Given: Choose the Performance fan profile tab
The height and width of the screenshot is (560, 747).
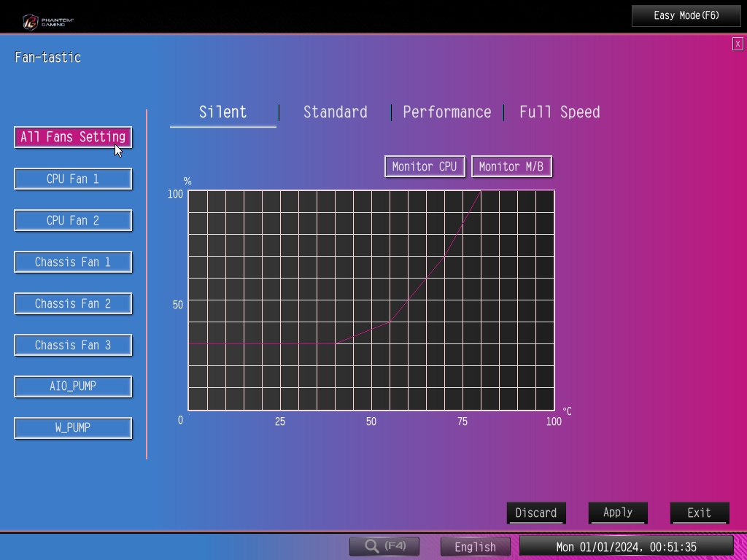Looking at the screenshot, I should tap(446, 112).
